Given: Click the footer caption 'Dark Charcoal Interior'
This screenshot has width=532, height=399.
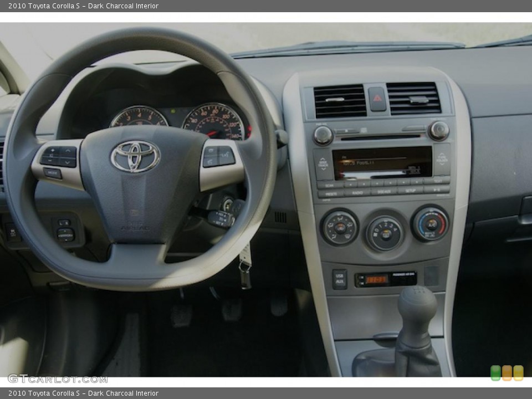Looking at the screenshot, I should (x=123, y=393).
